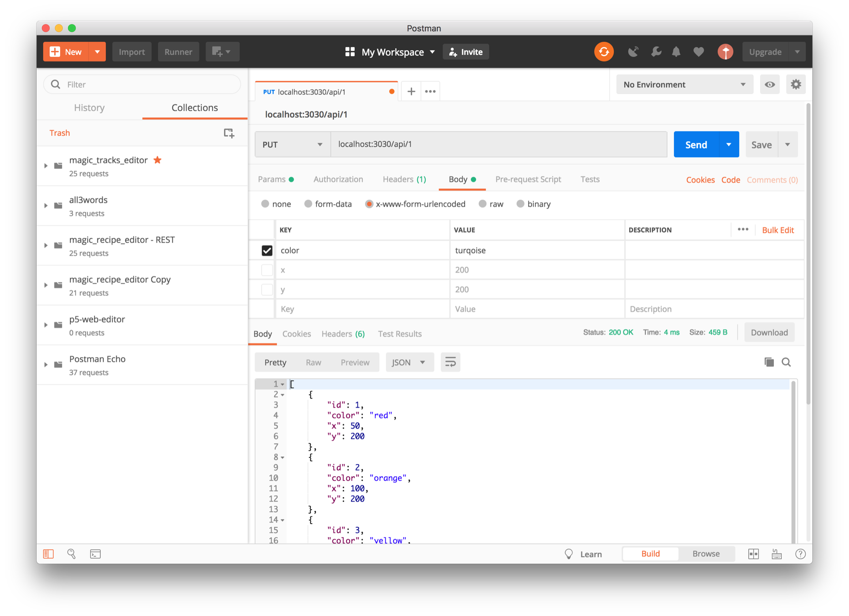Click the response body vertical scrollbar
Viewport: 849px width, 616px height.
(793, 460)
